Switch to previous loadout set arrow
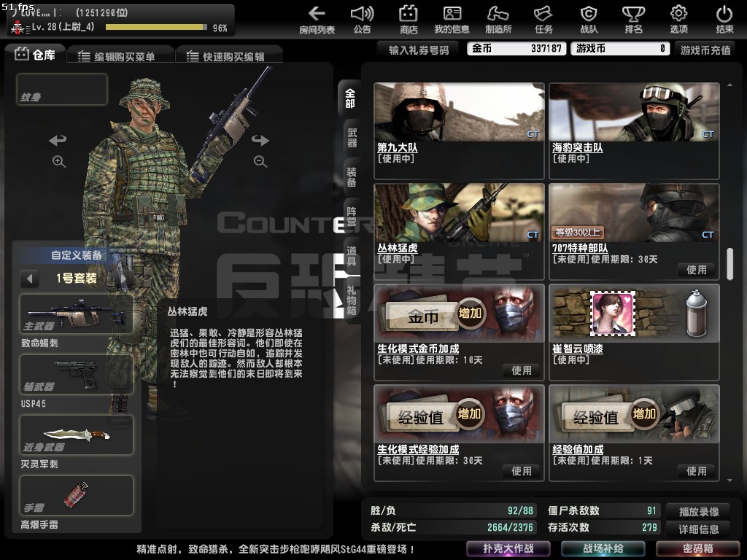This screenshot has width=747, height=560. point(29,278)
